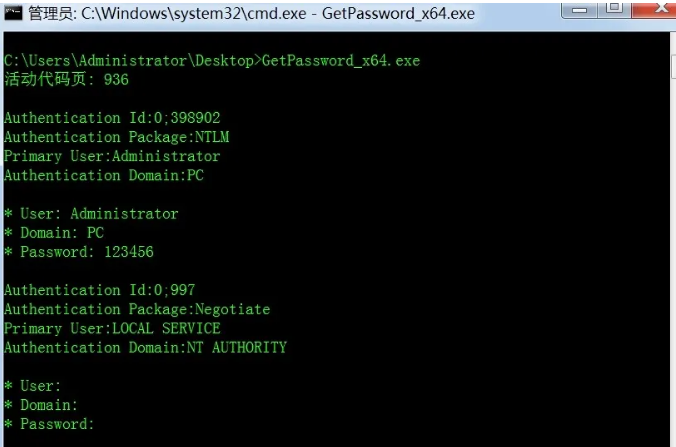
Task: Click the Primary User:LOCAL SERVICE line
Action: tap(112, 328)
